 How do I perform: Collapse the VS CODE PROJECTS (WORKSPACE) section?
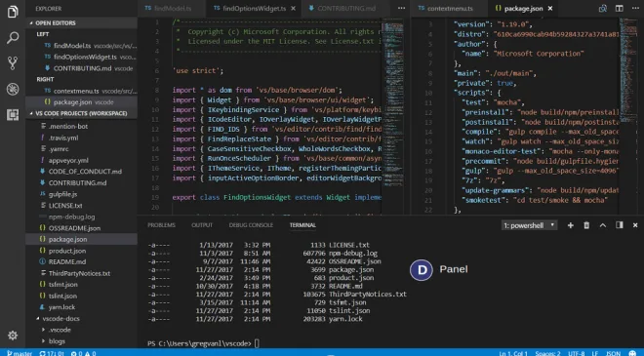coord(81,113)
